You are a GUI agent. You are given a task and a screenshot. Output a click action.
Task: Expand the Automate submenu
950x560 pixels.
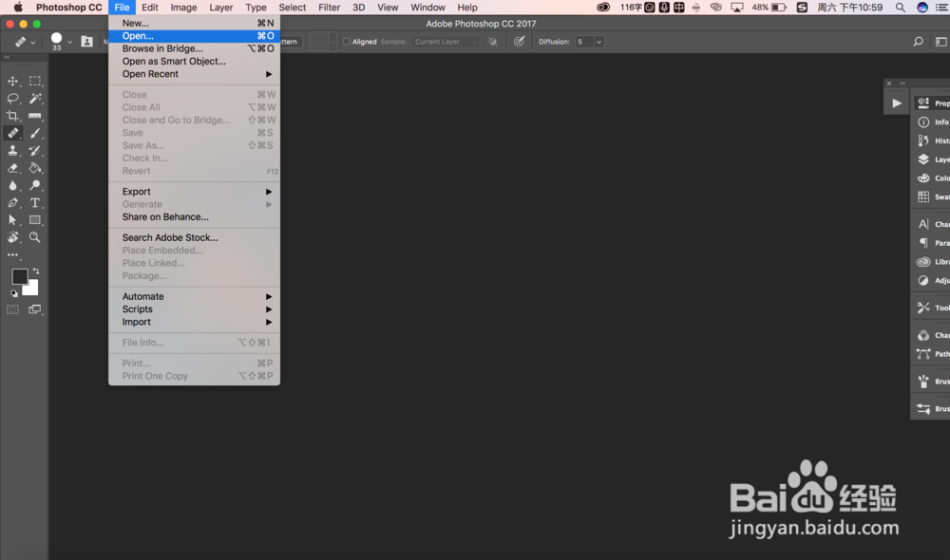click(269, 297)
